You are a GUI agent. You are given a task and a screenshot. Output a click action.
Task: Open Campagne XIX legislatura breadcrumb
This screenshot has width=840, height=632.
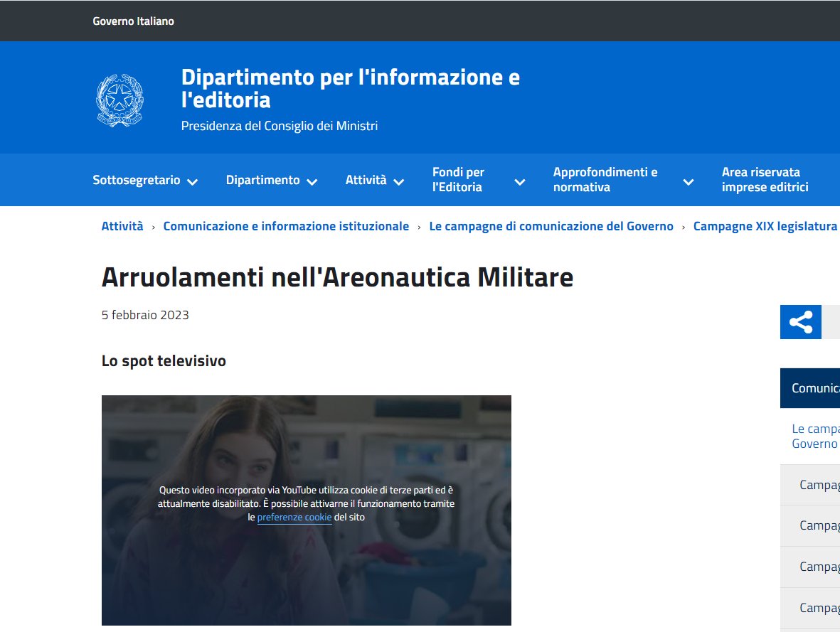click(x=765, y=226)
